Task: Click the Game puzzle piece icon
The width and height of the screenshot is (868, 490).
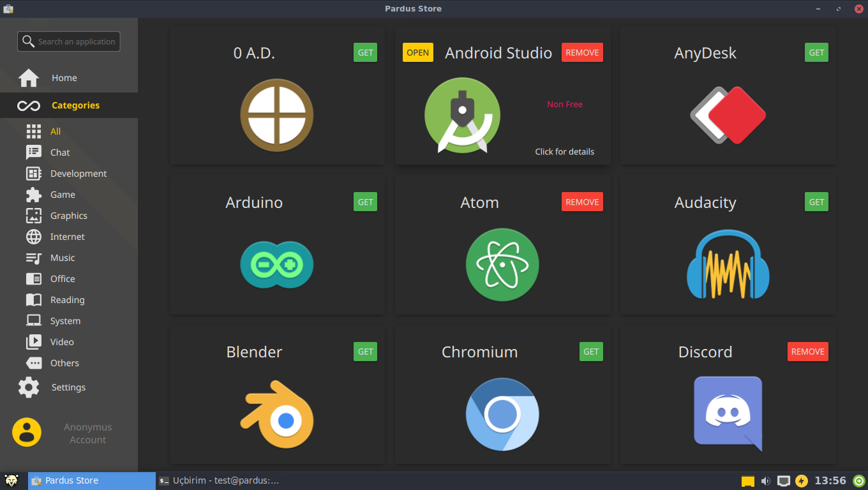Action: (34, 195)
